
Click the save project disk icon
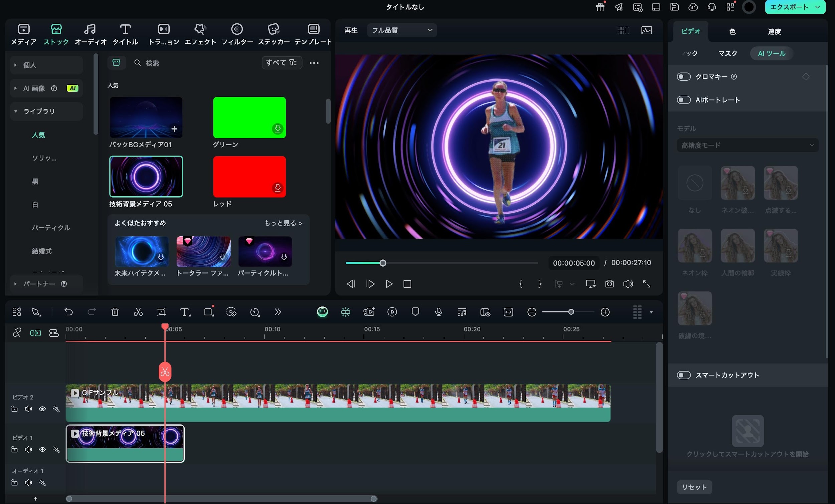click(674, 7)
